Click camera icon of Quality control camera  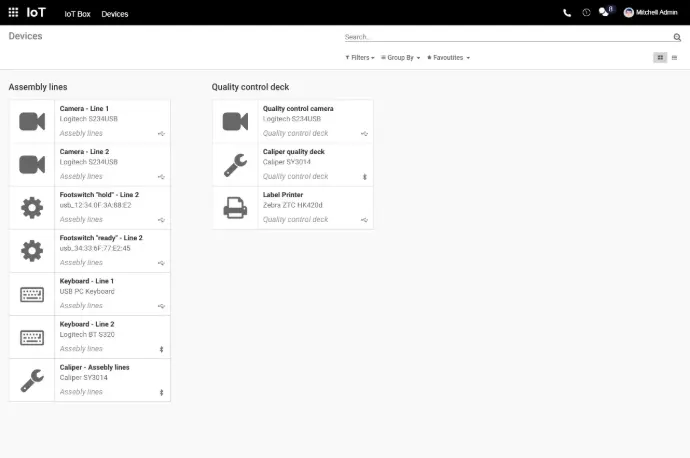pos(235,121)
